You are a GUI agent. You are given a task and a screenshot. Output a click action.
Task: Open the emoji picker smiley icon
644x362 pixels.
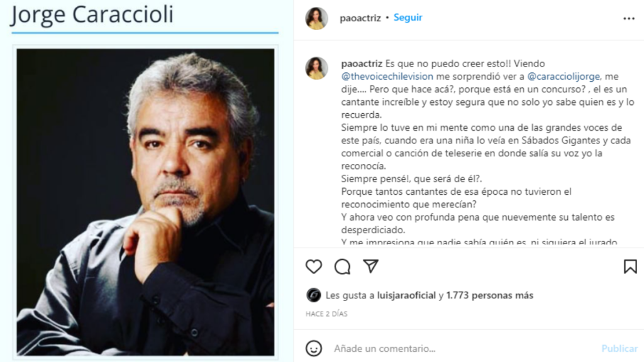click(314, 348)
